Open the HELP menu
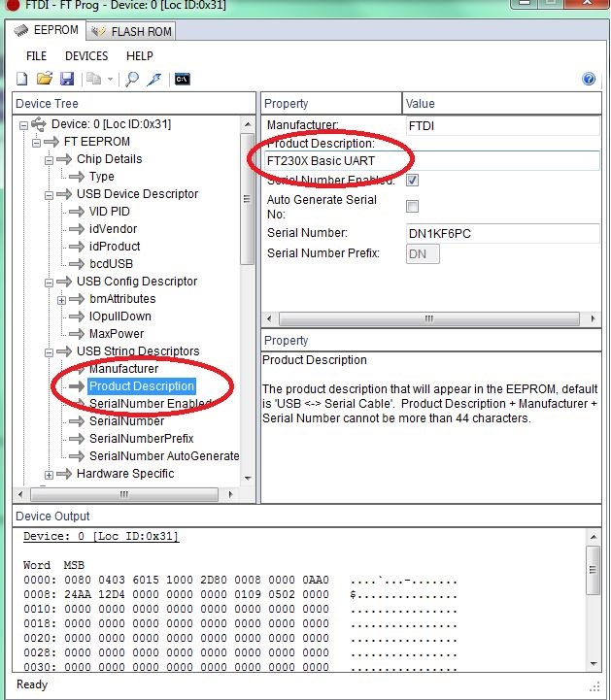 click(139, 55)
